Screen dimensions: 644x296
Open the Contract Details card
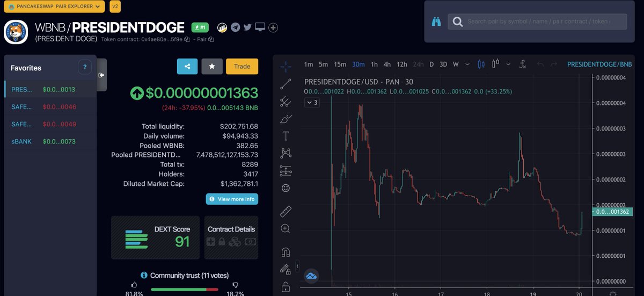pos(231,237)
